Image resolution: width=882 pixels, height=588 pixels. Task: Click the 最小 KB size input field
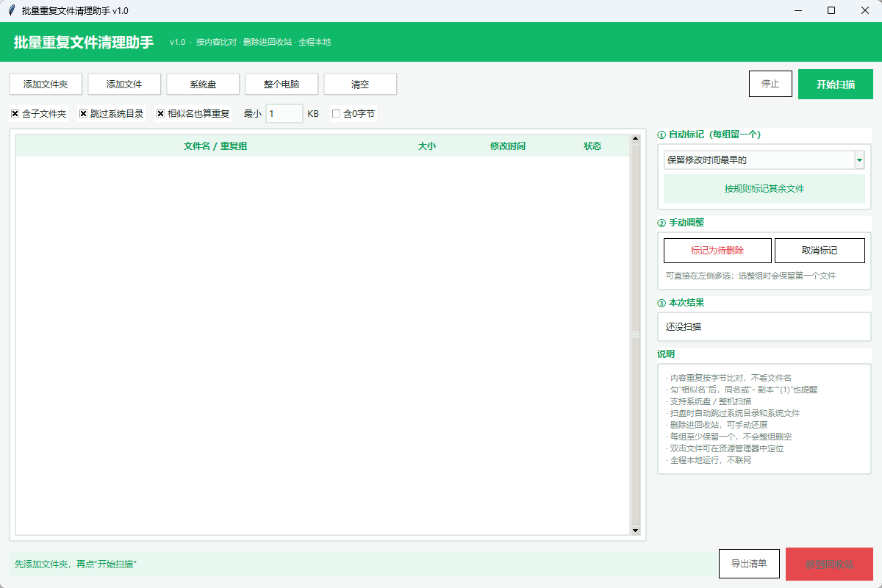[284, 114]
